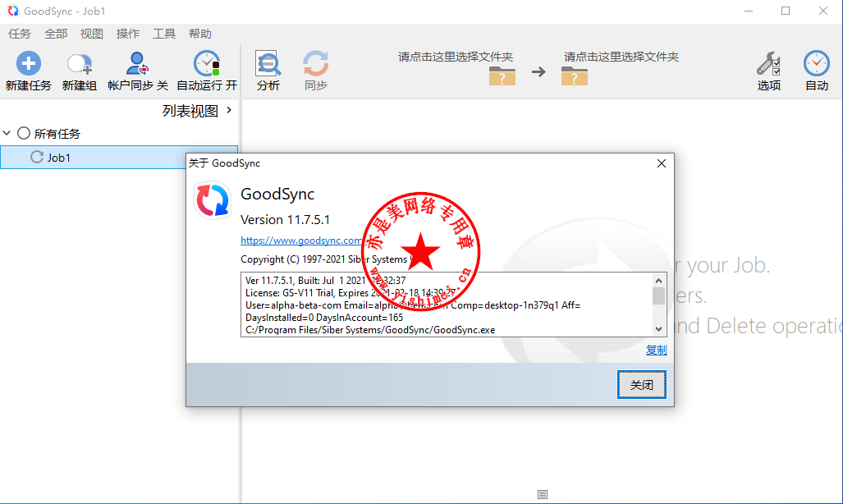Select the left folder icon
Image resolution: width=843 pixels, height=504 pixels.
tap(502, 76)
